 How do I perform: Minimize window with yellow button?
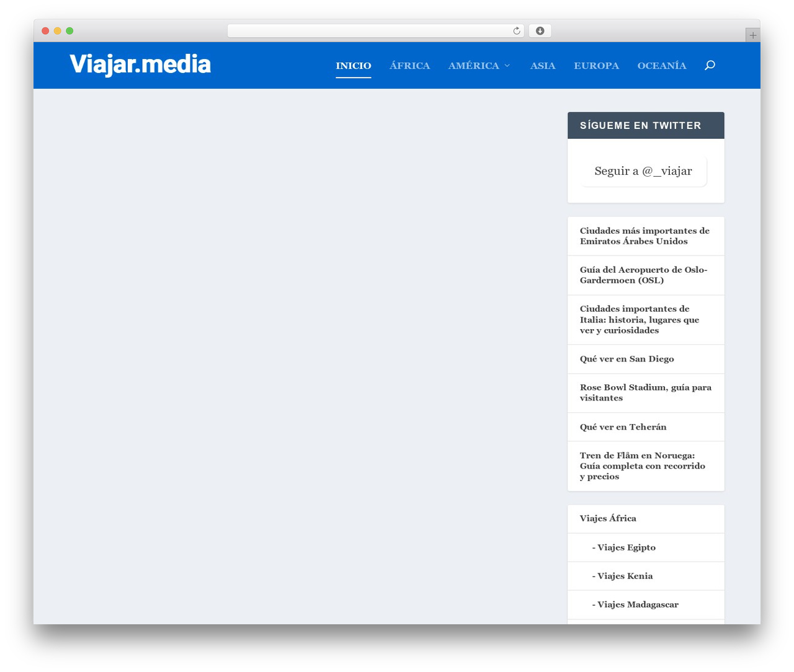[x=58, y=31]
